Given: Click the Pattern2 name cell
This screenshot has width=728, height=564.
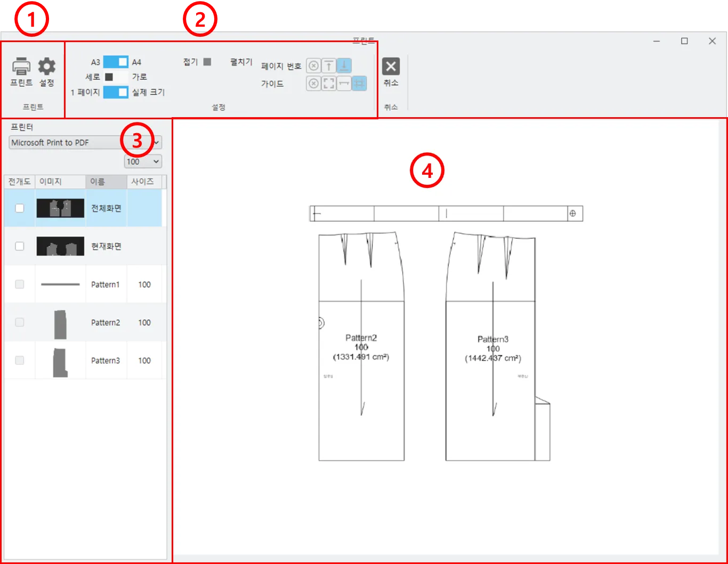Looking at the screenshot, I should click(x=106, y=322).
